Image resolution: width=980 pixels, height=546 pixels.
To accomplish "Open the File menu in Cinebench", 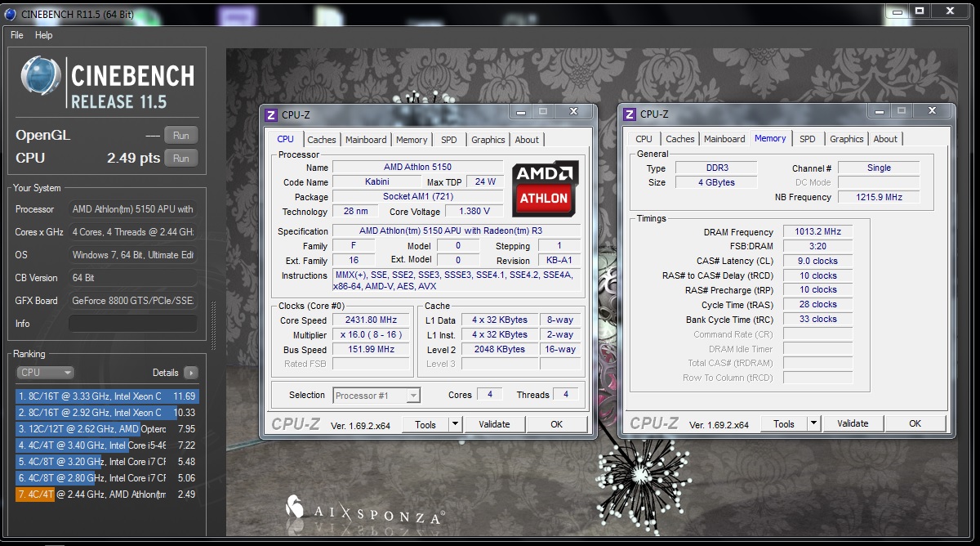I will (x=17, y=35).
